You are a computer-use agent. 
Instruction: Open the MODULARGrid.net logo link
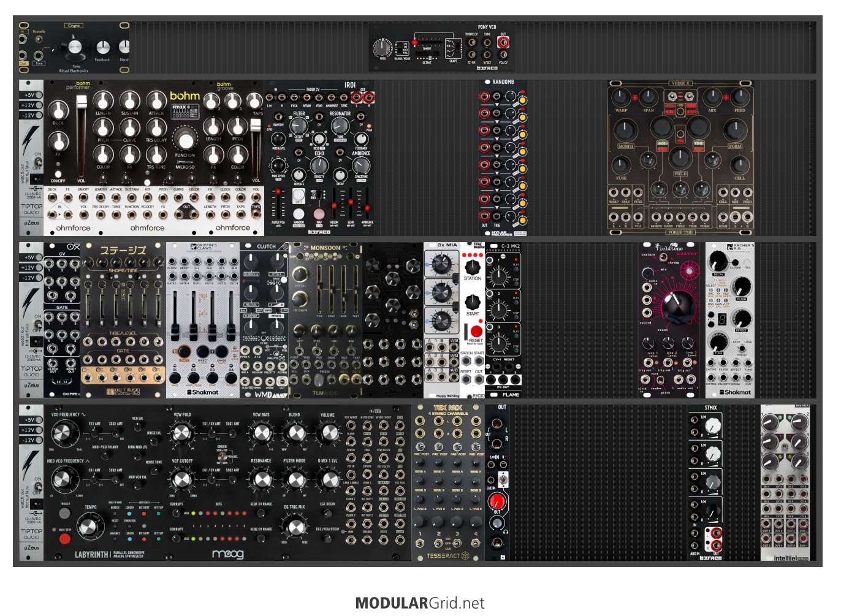(x=420, y=603)
